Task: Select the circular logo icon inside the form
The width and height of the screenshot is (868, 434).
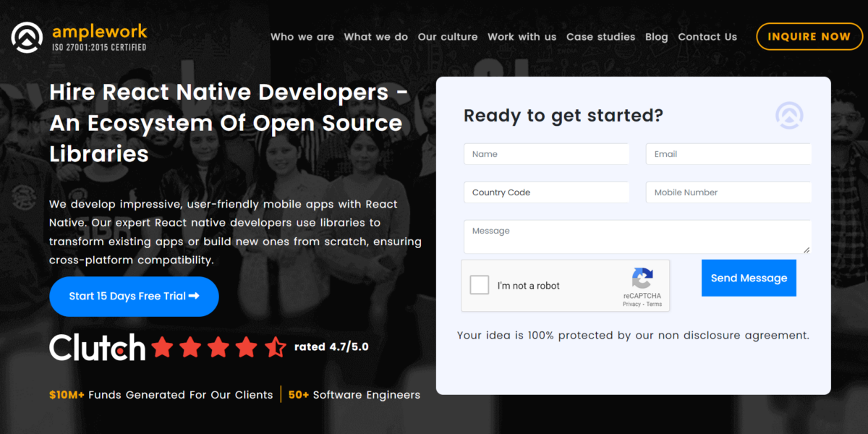Action: tap(789, 115)
